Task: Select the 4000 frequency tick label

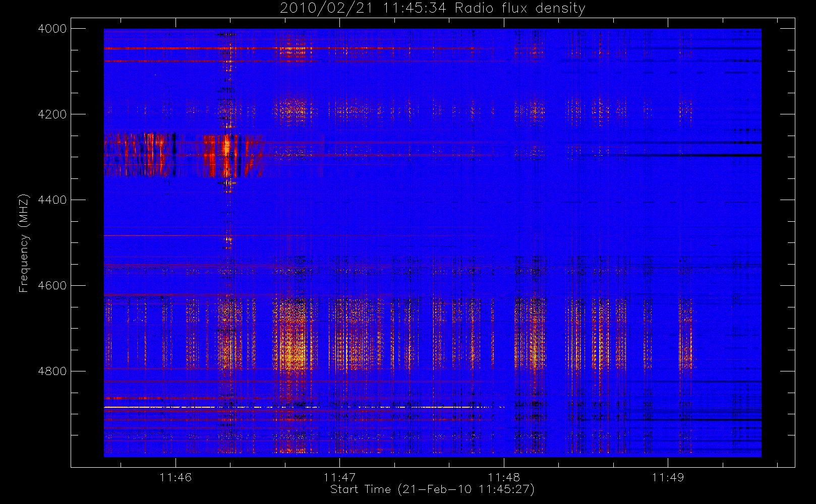Action: [52, 29]
